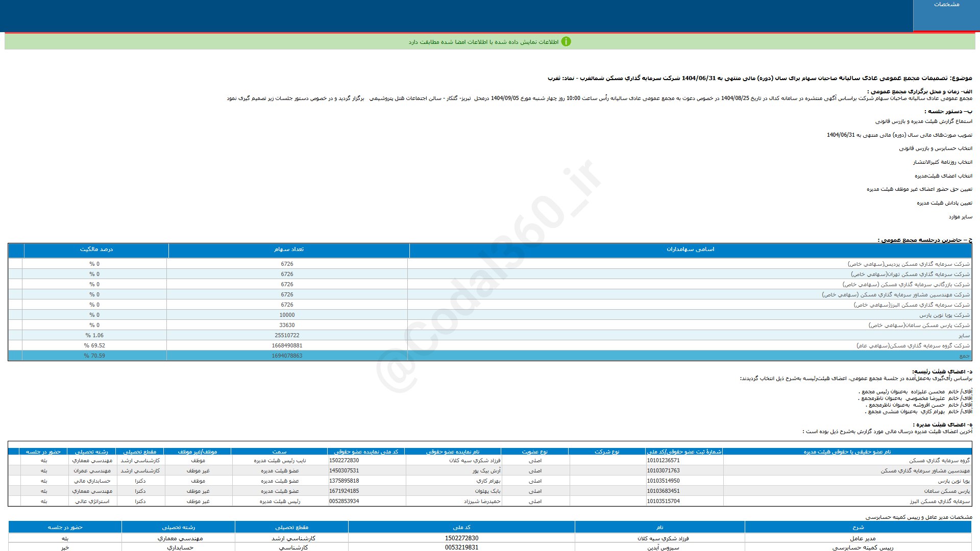Select the سایر shareholder row name
980x551 pixels.
[964, 335]
